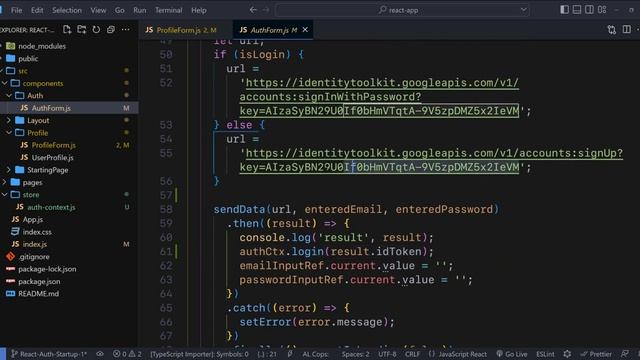640x360 pixels.
Task: Click Go Live in the status bar
Action: click(512, 354)
